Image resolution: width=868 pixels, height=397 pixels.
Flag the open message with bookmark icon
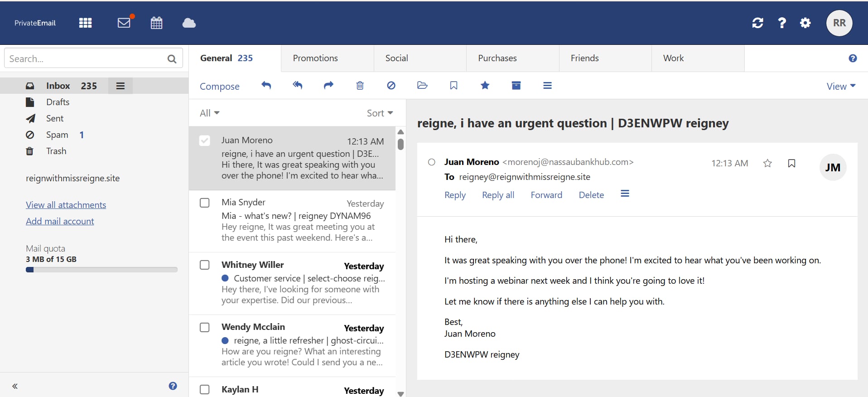point(791,163)
